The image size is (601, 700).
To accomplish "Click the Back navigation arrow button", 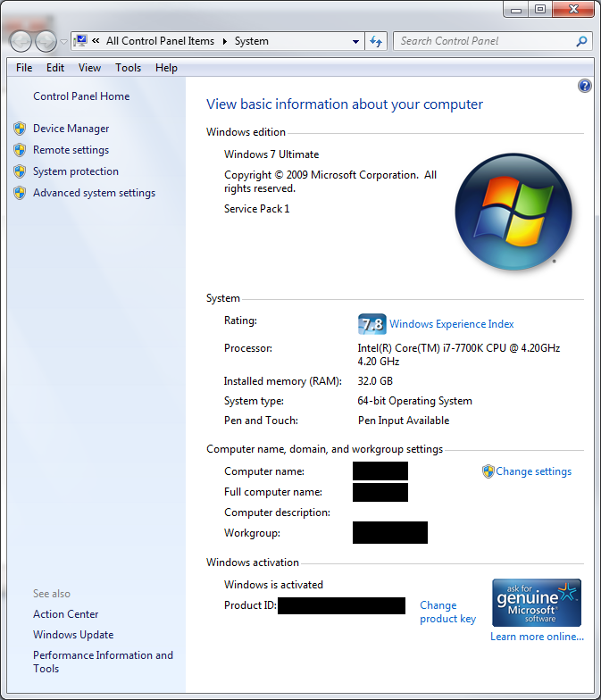I will [x=21, y=41].
